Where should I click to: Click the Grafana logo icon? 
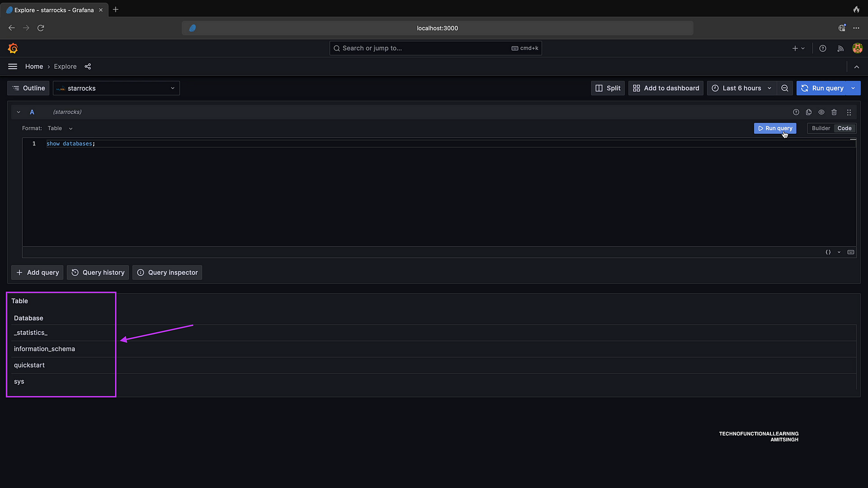pos(13,48)
